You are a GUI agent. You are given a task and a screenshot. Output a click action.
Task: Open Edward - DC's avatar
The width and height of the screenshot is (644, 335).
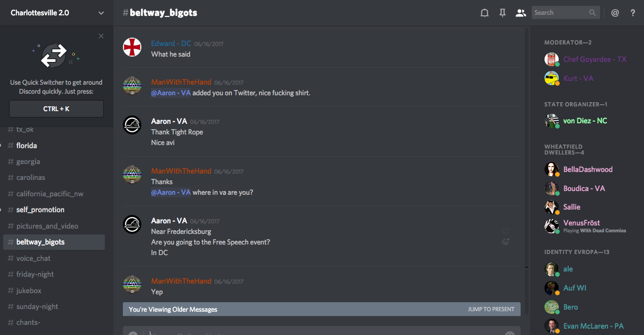point(132,47)
